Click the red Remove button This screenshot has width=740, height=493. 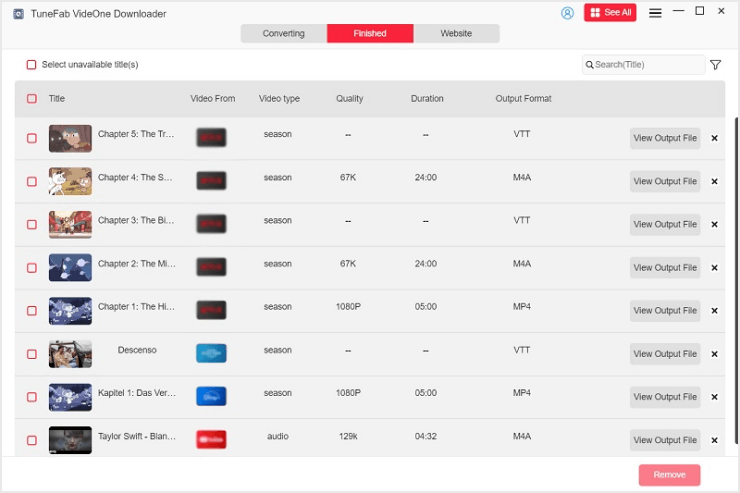tap(669, 475)
